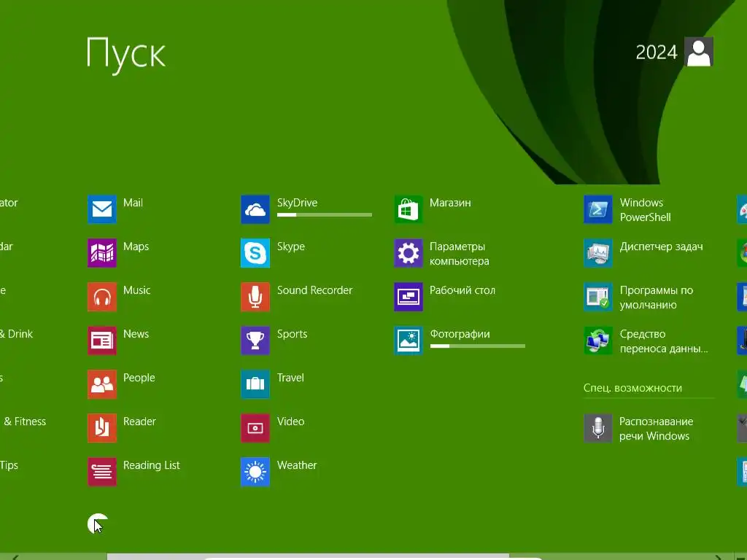747x560 pixels.
Task: Click the Skype label text
Action: [291, 246]
